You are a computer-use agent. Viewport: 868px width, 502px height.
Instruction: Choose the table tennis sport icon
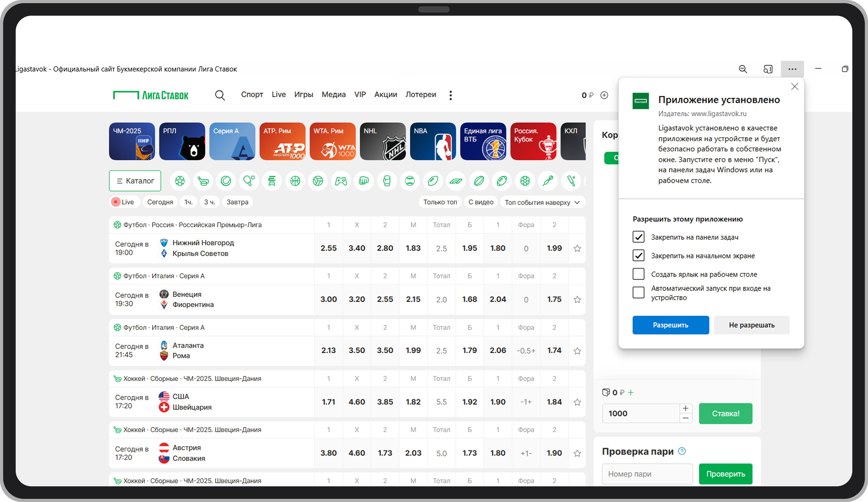tap(249, 181)
